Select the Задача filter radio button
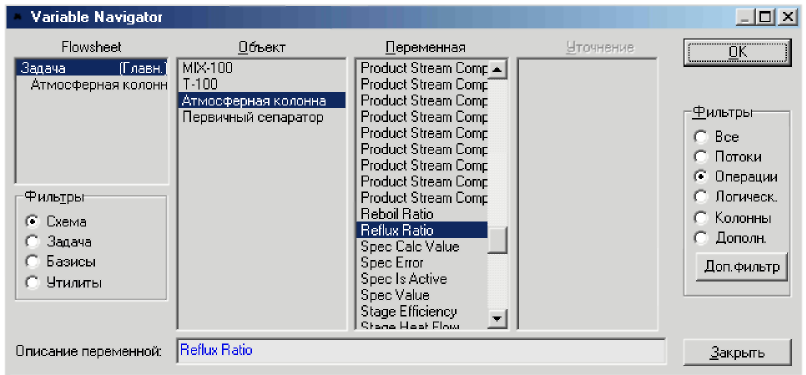806x375 pixels. click(32, 241)
